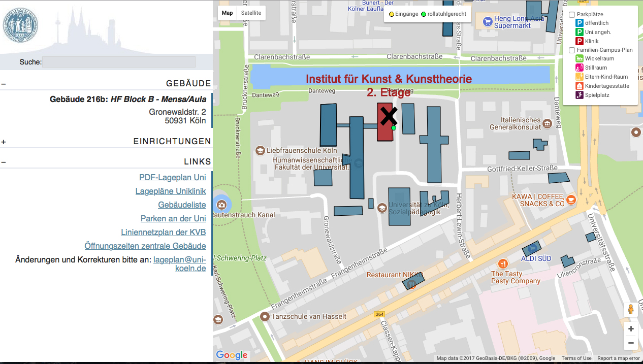The height and width of the screenshot is (364, 643).
Task: Open the Liebfrauenschule Köln school marker
Action: pyautogui.click(x=260, y=151)
